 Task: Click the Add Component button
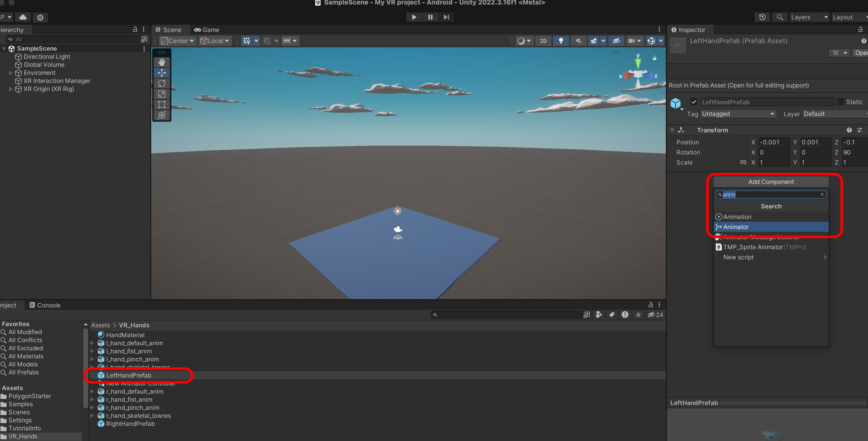[x=771, y=182]
